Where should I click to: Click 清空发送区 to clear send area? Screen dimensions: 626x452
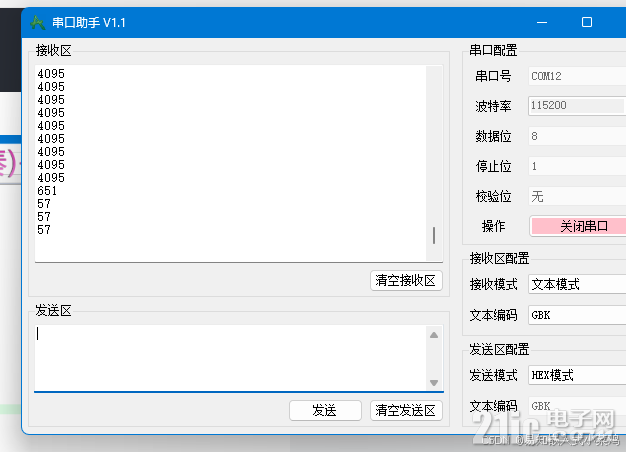click(406, 410)
